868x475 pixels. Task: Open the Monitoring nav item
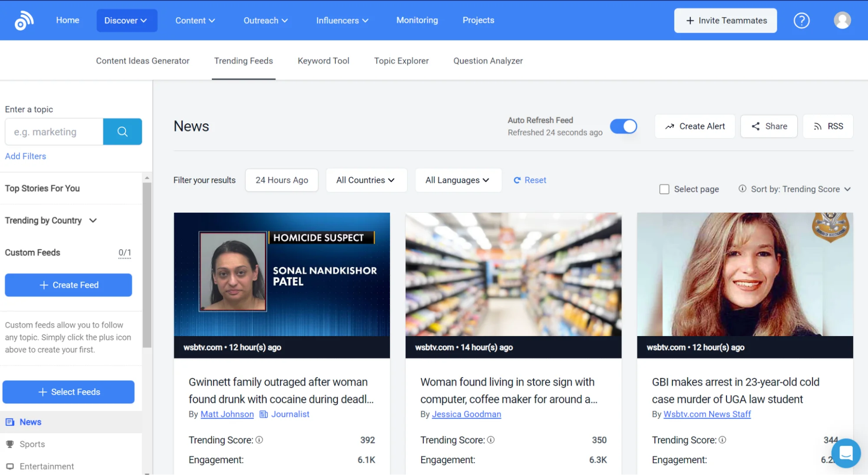coord(417,20)
